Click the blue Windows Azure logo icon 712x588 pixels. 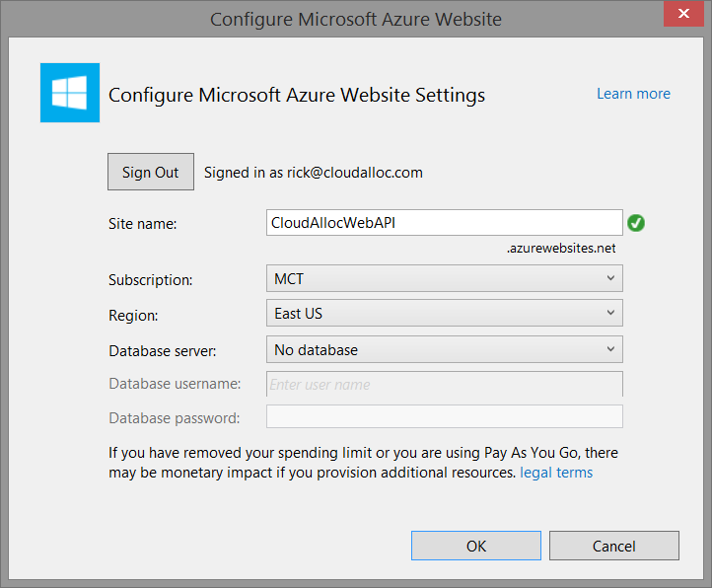coord(69,93)
